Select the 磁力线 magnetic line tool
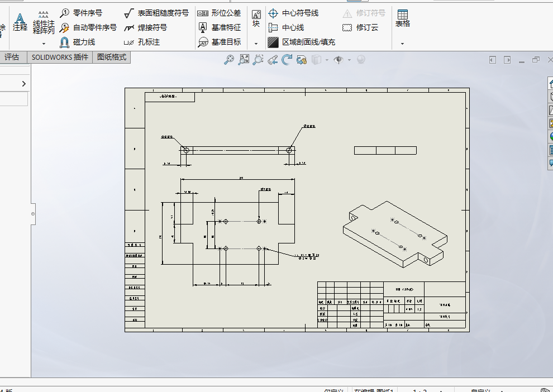Viewport: 553px width, 392px height. tap(77, 42)
